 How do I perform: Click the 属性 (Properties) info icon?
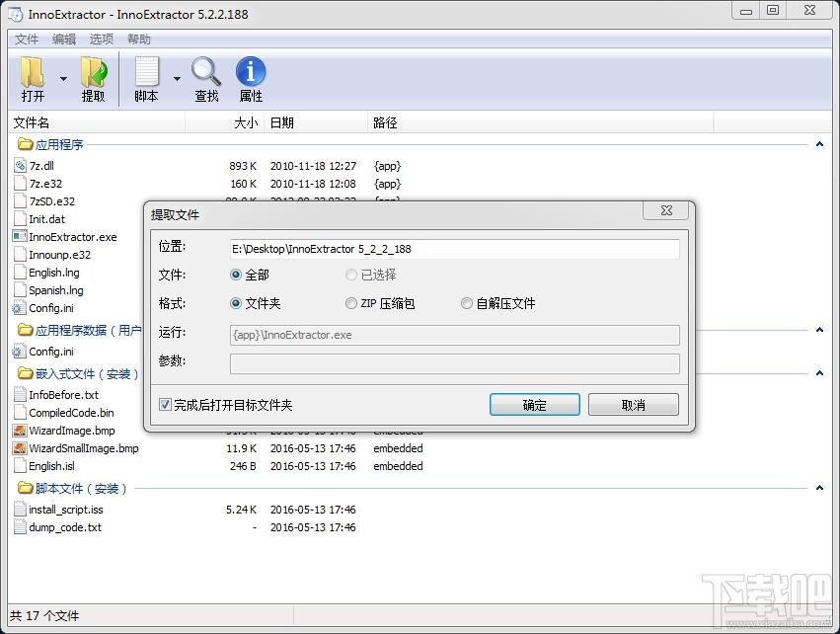(x=250, y=71)
